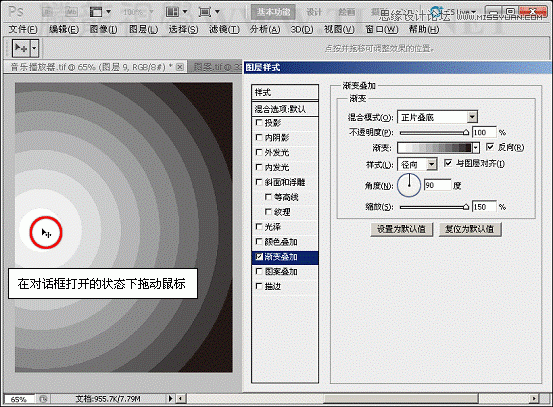This screenshot has width=553, height=407.
Task: Toggle the 反向 reverse checkbox
Action: click(x=490, y=146)
